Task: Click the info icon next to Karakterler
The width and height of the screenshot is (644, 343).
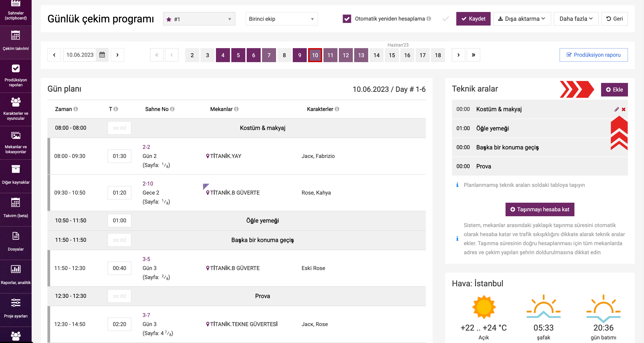Action: coord(337,109)
